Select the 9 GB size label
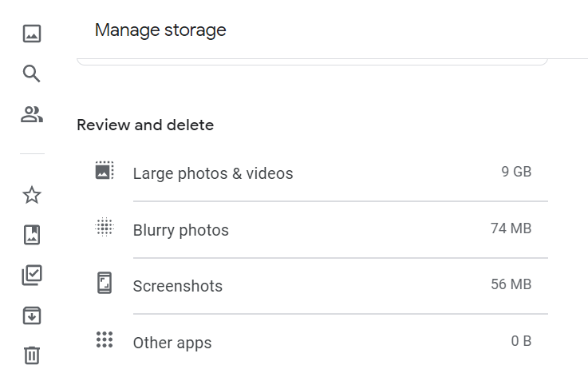588x389 pixels. (x=516, y=172)
